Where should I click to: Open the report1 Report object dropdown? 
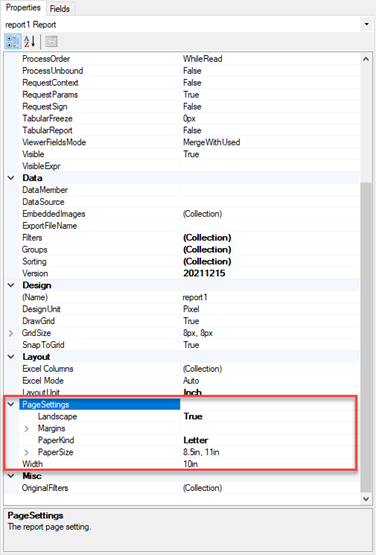coord(366,24)
